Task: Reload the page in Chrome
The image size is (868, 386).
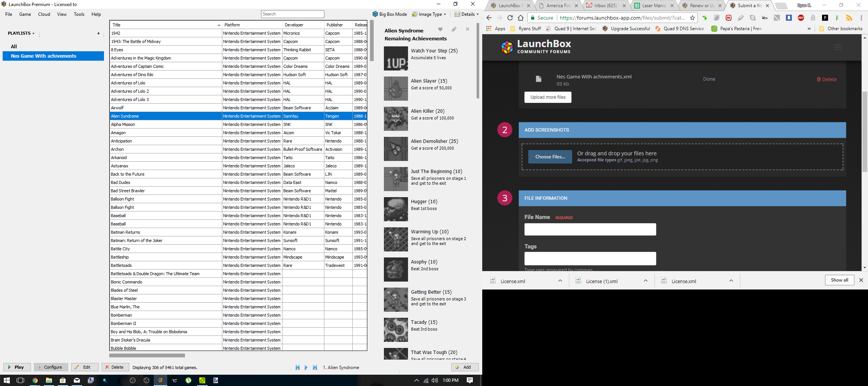Action: tap(510, 18)
